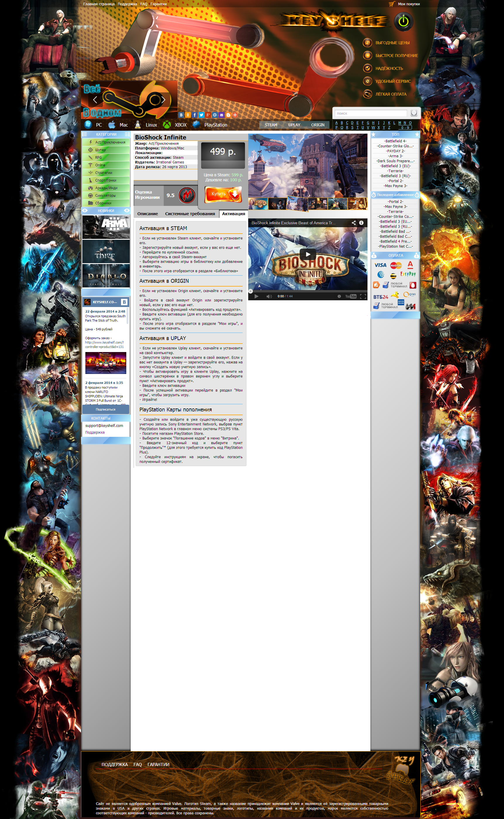Go to Главная страница in top navigation

coord(99,4)
